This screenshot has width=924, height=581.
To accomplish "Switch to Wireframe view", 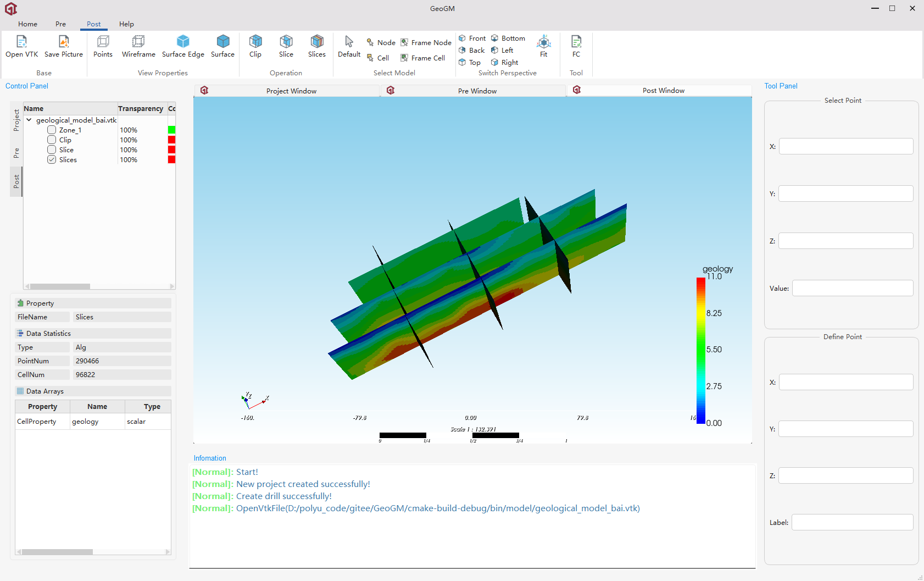I will coord(138,42).
